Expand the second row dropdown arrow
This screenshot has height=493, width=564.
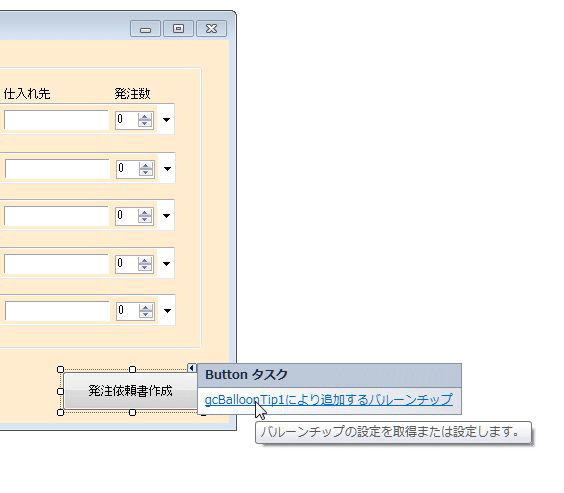(167, 168)
